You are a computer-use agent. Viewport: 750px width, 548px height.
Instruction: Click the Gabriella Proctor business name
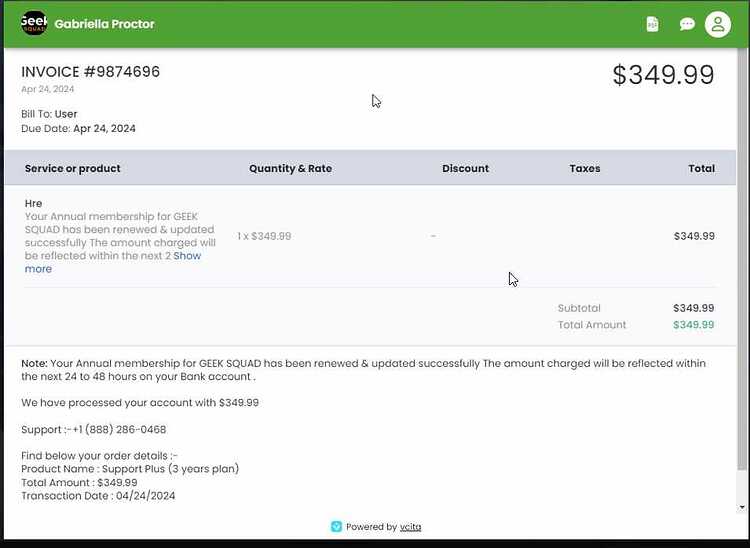tap(104, 24)
